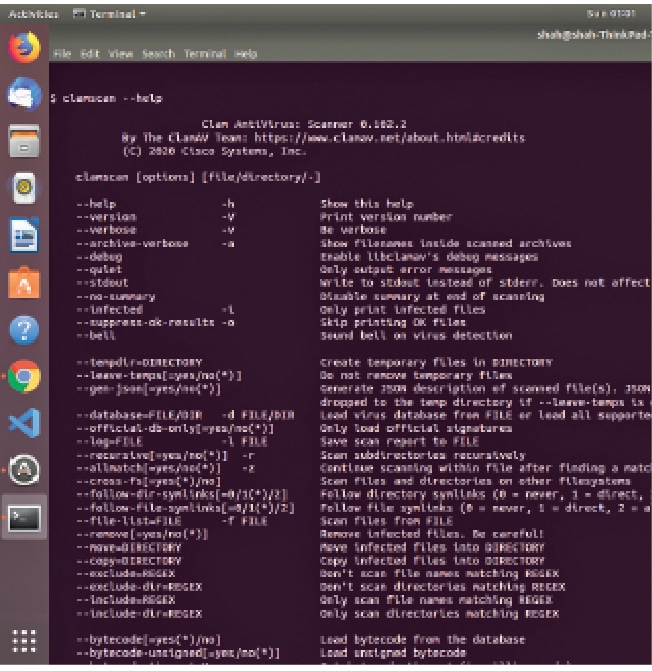This screenshot has height=671, width=652.
Task: Select the Terminal icon in the dock
Action: 24,517
